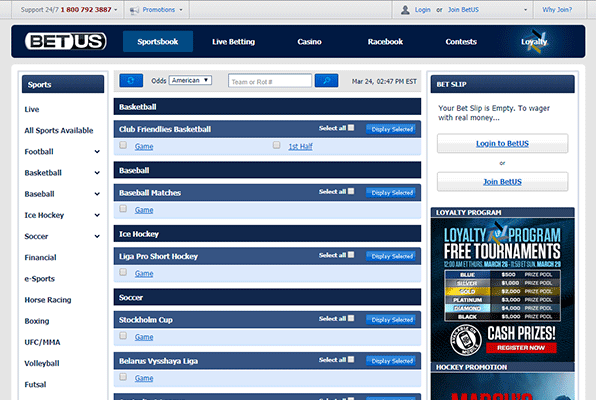Switch to the Racebook tab
Image resolution: width=596 pixels, height=400 pixels.
point(385,41)
